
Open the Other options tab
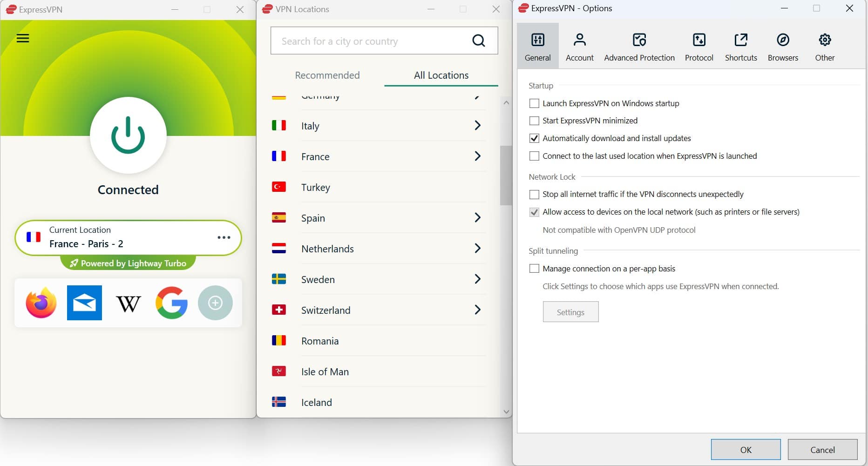[x=825, y=47]
